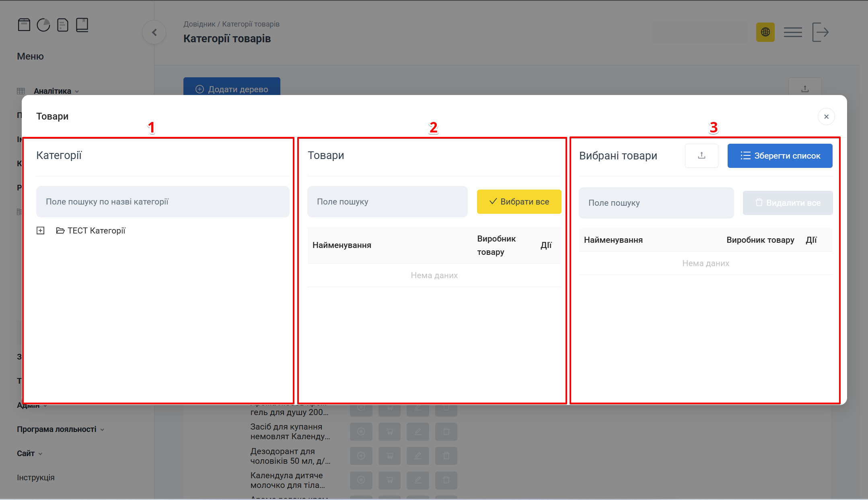
Task: Select ТЕСТ Категорії folder in tree
Action: tap(96, 231)
